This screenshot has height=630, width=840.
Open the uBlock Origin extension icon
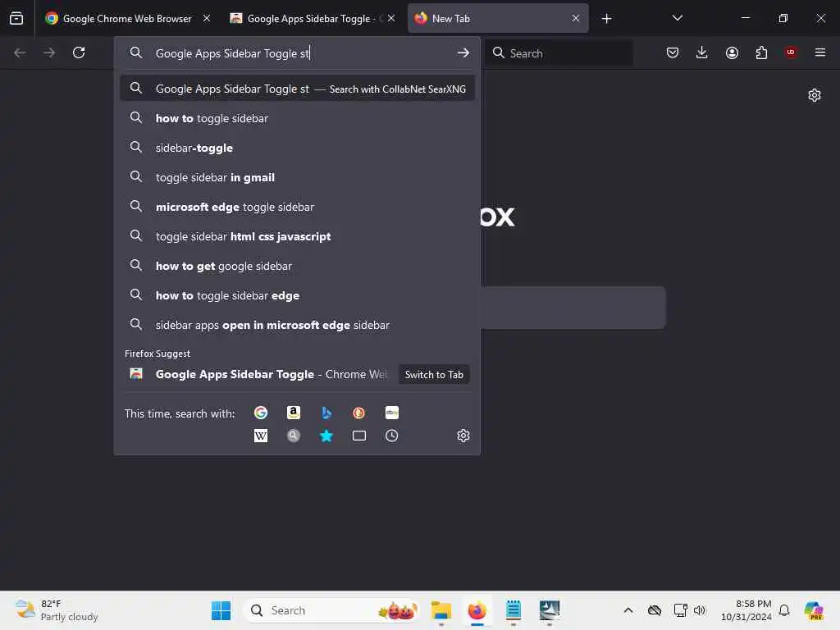pyautogui.click(x=791, y=53)
